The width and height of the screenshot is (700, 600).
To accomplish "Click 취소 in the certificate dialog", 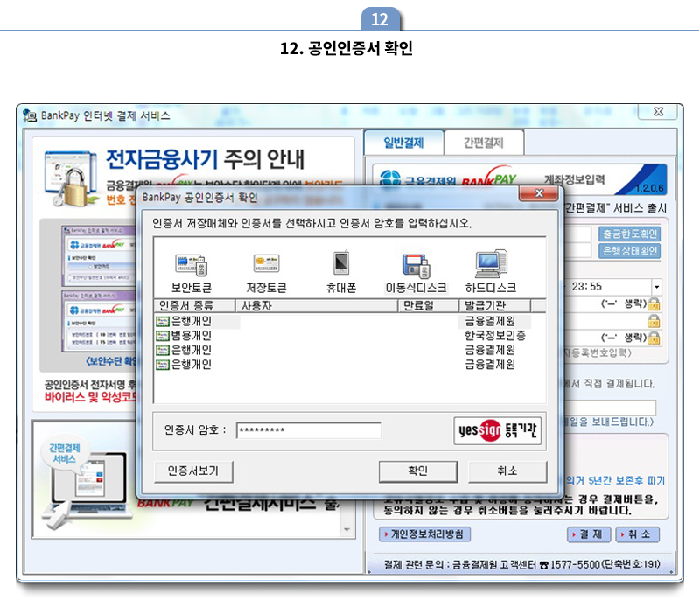I will pos(507,471).
